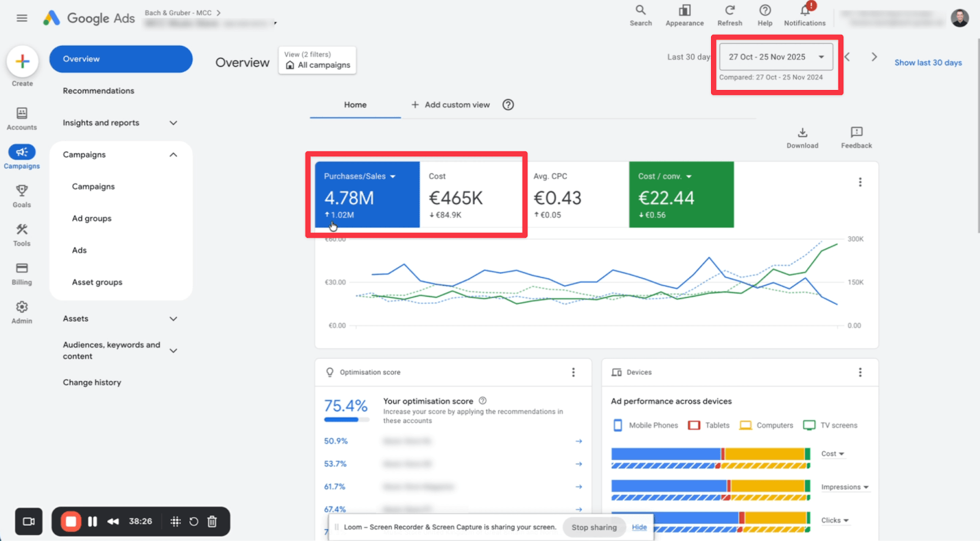
Task: Collapse the Campaigns section
Action: (x=173, y=155)
